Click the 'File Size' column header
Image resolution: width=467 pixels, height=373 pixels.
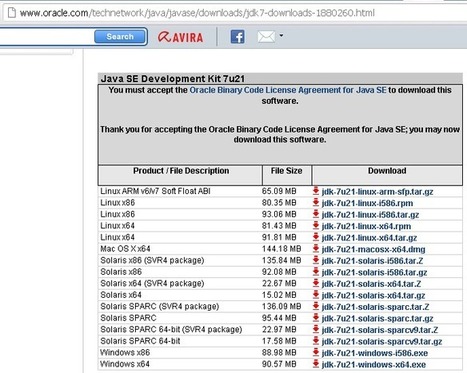tap(287, 171)
